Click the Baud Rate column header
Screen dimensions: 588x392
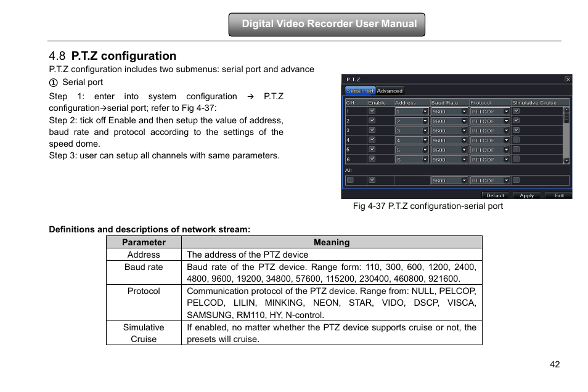(445, 102)
